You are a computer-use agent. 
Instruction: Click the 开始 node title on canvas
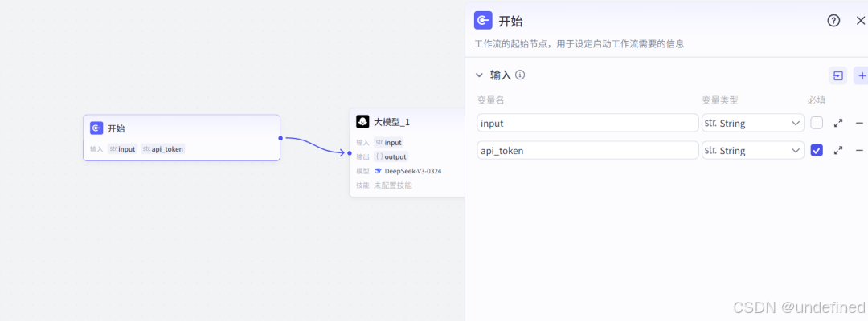click(x=117, y=128)
